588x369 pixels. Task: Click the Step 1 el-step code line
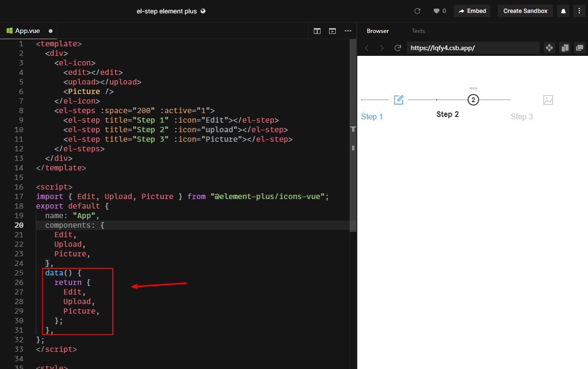[x=171, y=120]
